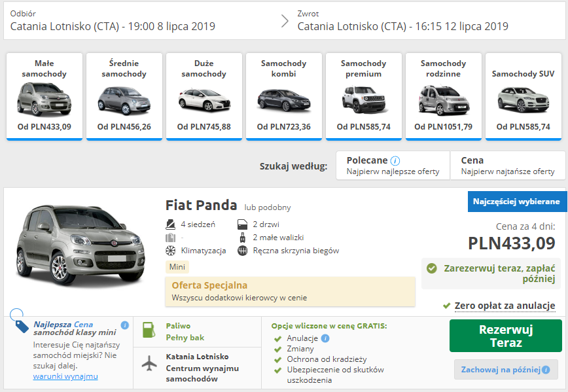The height and width of the screenshot is (392, 568).
Task: Select the Średnie samochody category card
Action: coord(124,96)
